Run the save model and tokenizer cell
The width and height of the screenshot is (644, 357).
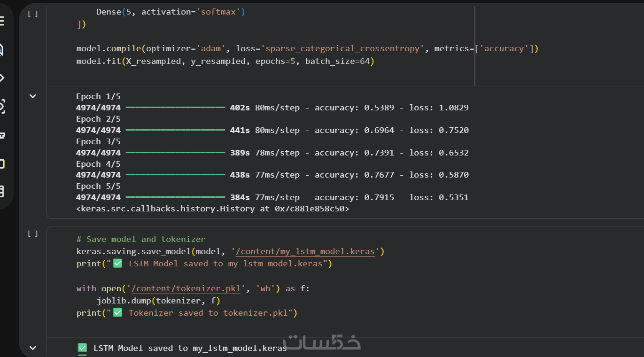click(33, 233)
